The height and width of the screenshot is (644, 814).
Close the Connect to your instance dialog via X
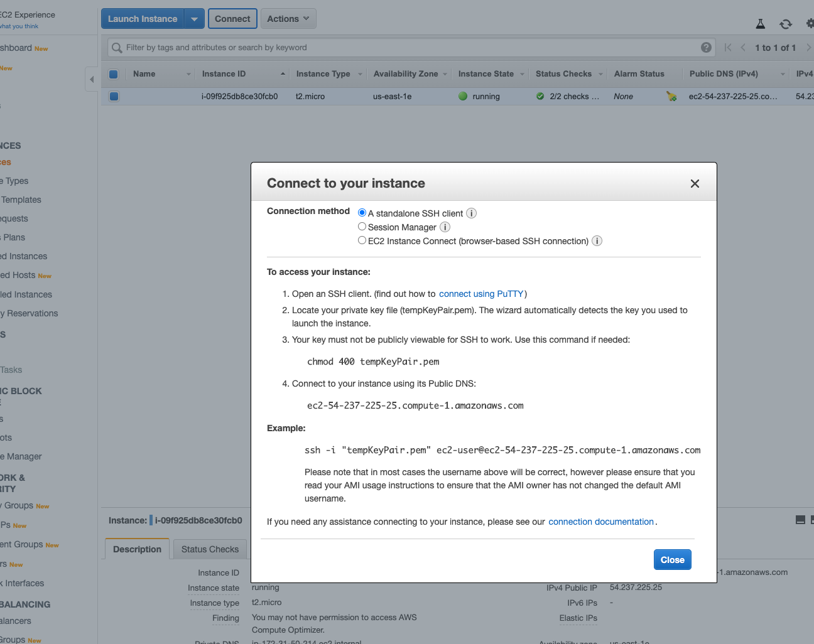coord(695,183)
